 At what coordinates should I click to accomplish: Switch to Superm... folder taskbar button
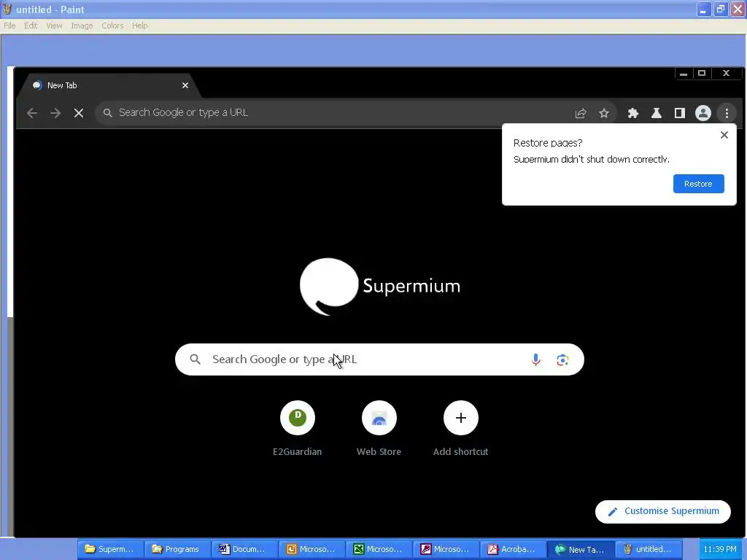coord(110,550)
